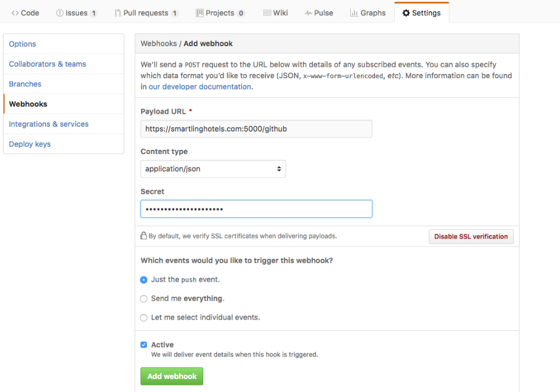Viewport: 560px width, 392px height.
Task: Select the 'Just the push event' radio
Action: click(143, 279)
